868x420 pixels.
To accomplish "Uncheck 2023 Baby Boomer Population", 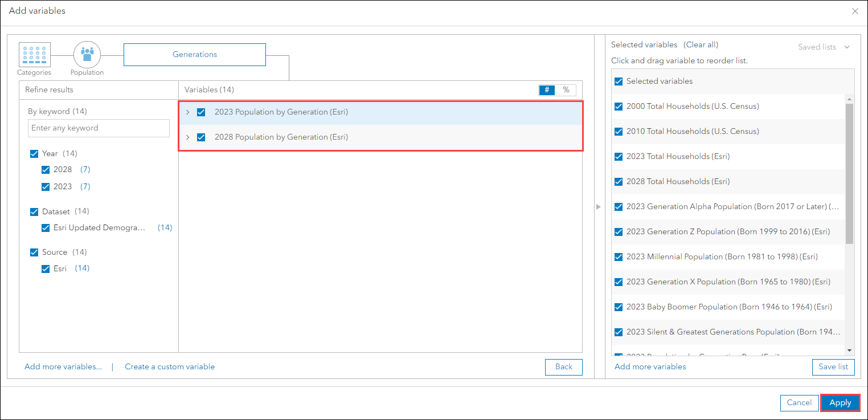I will pyautogui.click(x=619, y=307).
